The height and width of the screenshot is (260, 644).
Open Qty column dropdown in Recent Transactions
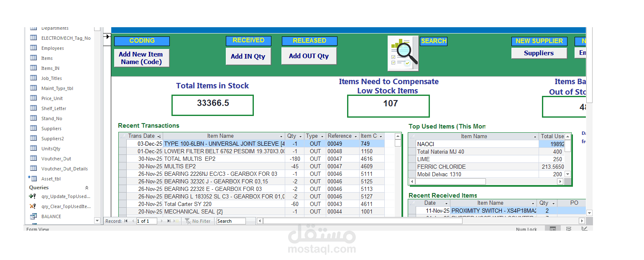[x=300, y=136]
